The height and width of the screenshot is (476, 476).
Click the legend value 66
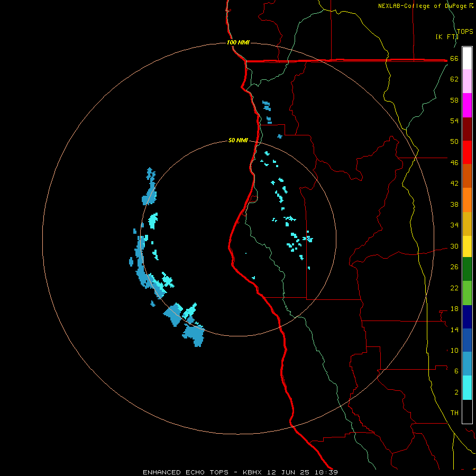click(454, 59)
